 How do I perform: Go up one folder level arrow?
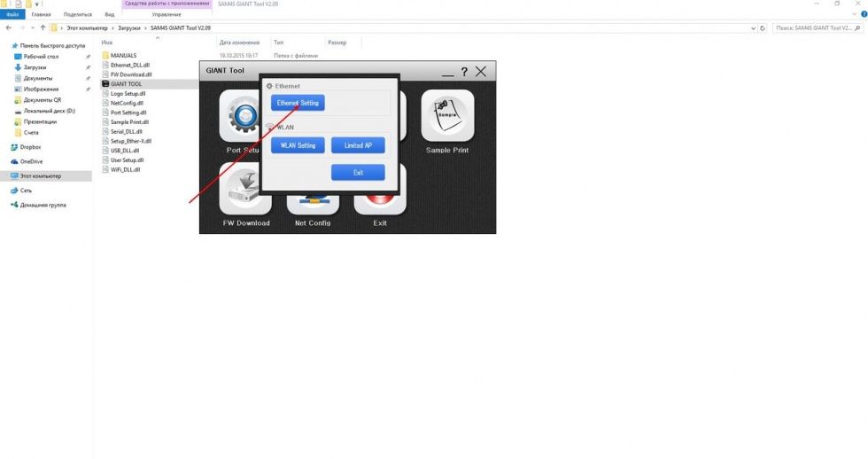[43, 27]
